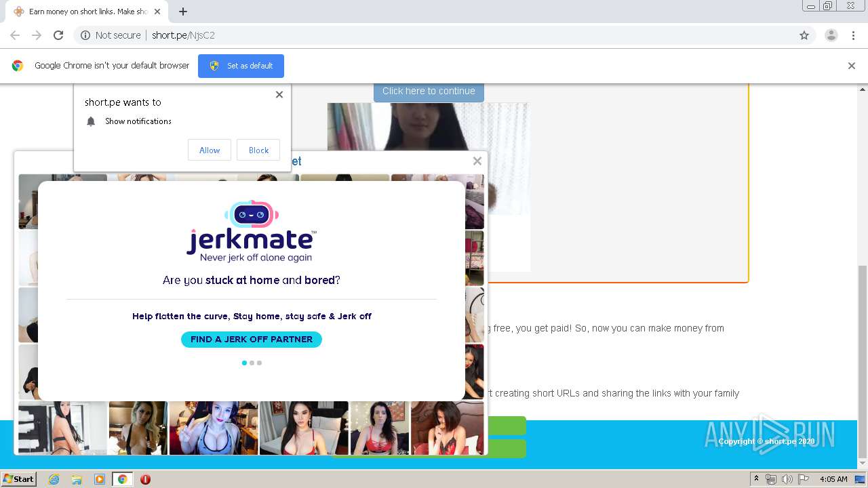Open the Action Center flag icon

[804, 479]
